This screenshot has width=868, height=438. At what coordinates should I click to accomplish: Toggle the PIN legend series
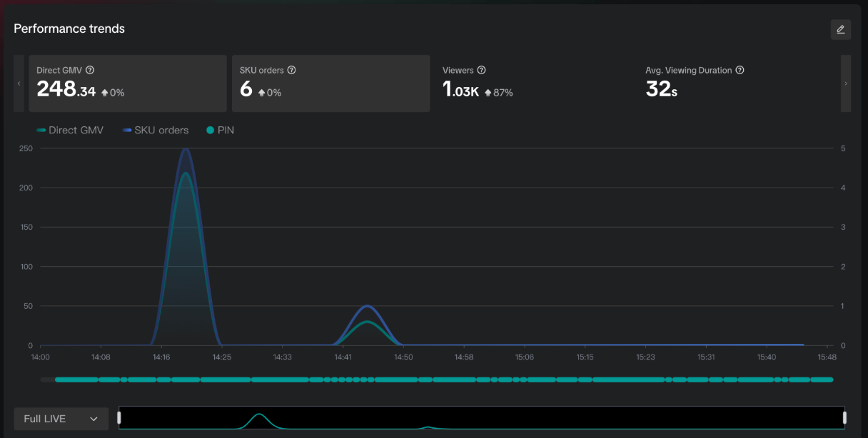220,131
